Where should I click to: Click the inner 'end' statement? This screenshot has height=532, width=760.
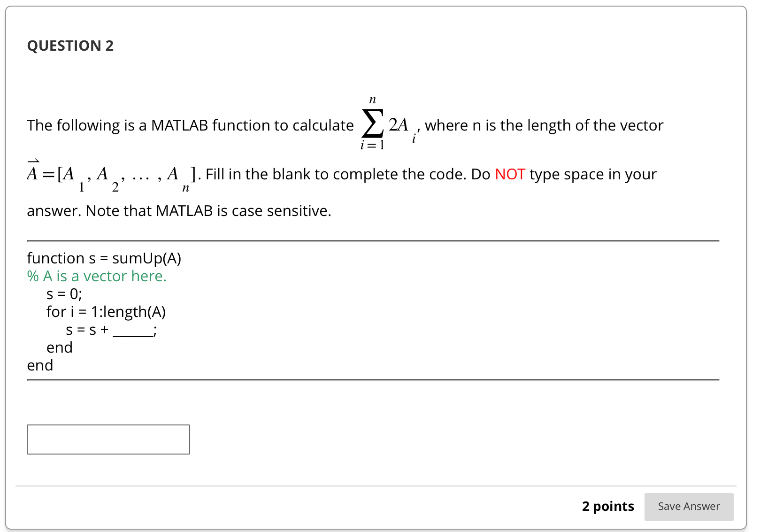tap(59, 347)
